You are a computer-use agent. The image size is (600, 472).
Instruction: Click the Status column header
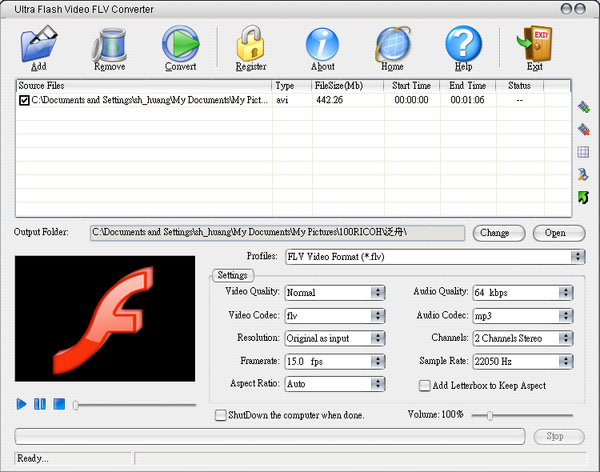(x=519, y=86)
